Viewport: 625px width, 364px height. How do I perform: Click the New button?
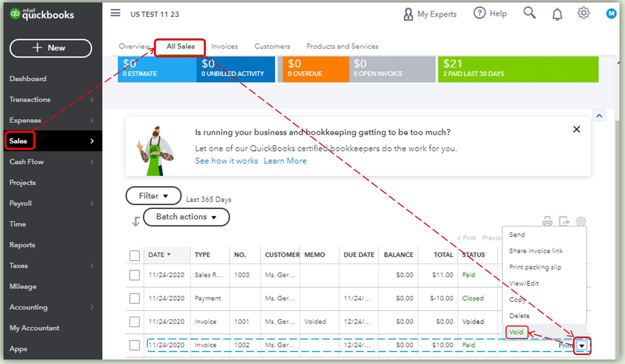pos(50,48)
